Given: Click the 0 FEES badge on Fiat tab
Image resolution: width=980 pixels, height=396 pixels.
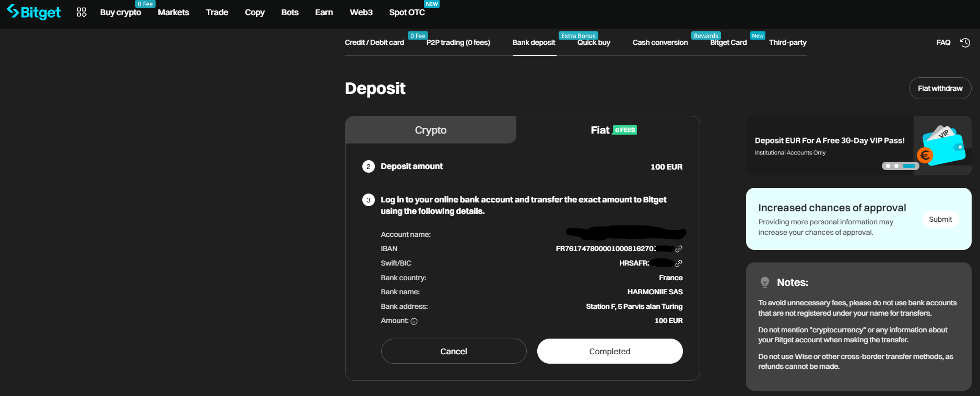Looking at the screenshot, I should pyautogui.click(x=625, y=130).
